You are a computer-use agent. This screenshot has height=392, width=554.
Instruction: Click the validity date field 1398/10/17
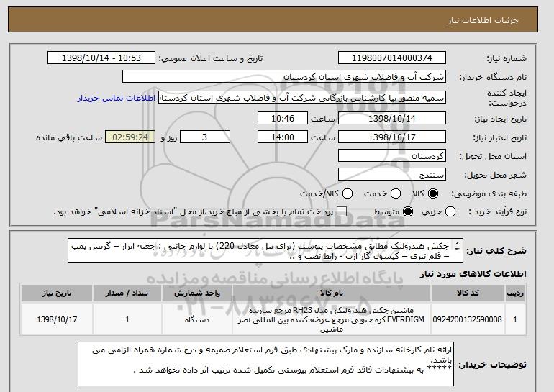tap(392, 137)
